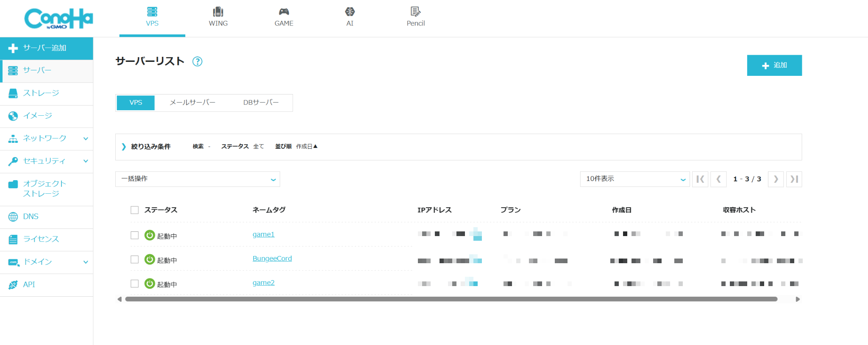Click the power status icon for game1

[x=150, y=235]
